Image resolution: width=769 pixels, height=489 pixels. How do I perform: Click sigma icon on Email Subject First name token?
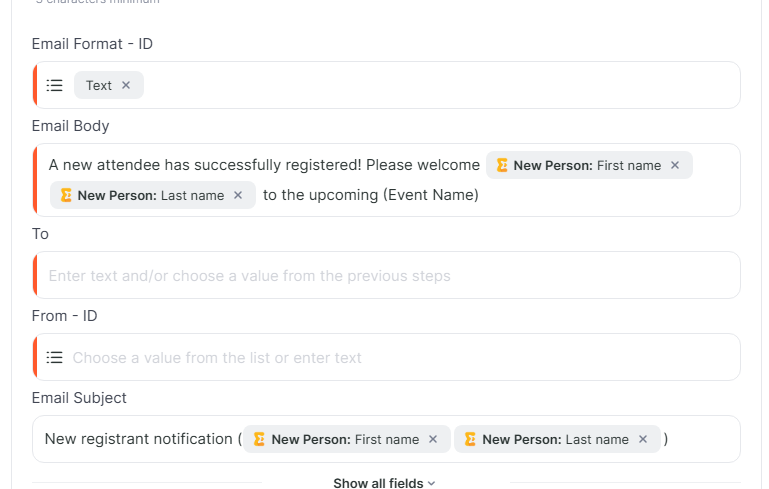coord(260,439)
